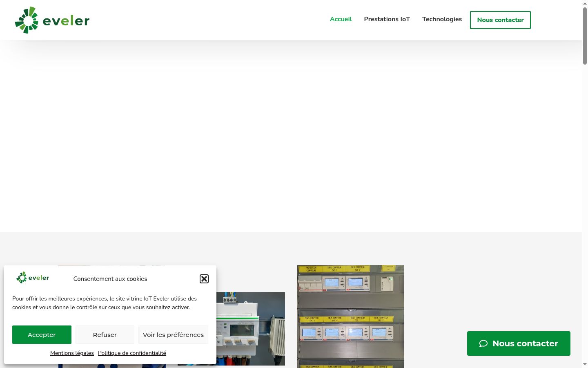
Task: Click the page vertical scrollbar thumb
Action: point(585,36)
